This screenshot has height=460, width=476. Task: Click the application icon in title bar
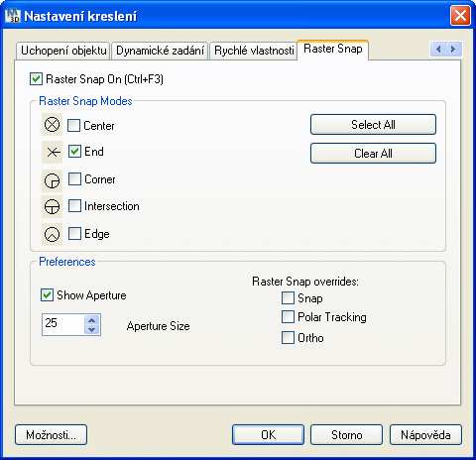pyautogui.click(x=13, y=16)
